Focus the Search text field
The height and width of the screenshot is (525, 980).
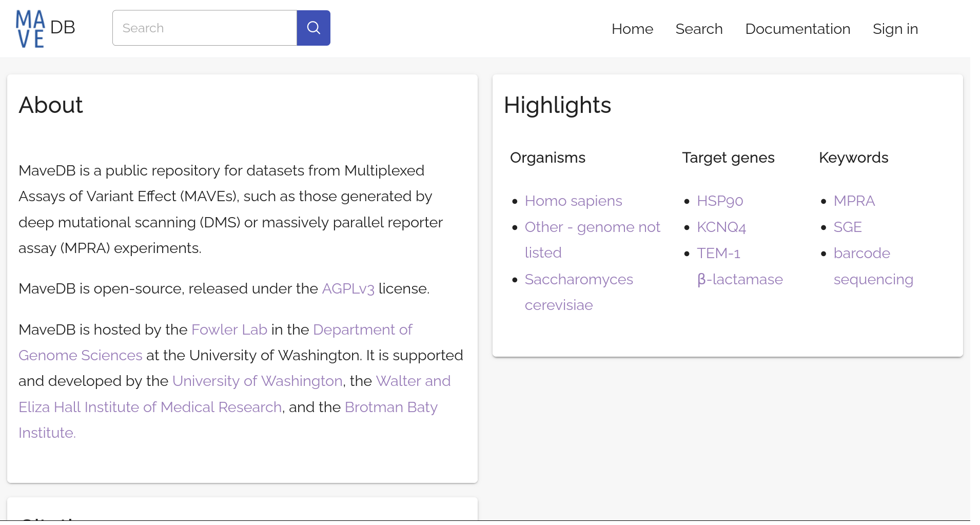coord(204,28)
